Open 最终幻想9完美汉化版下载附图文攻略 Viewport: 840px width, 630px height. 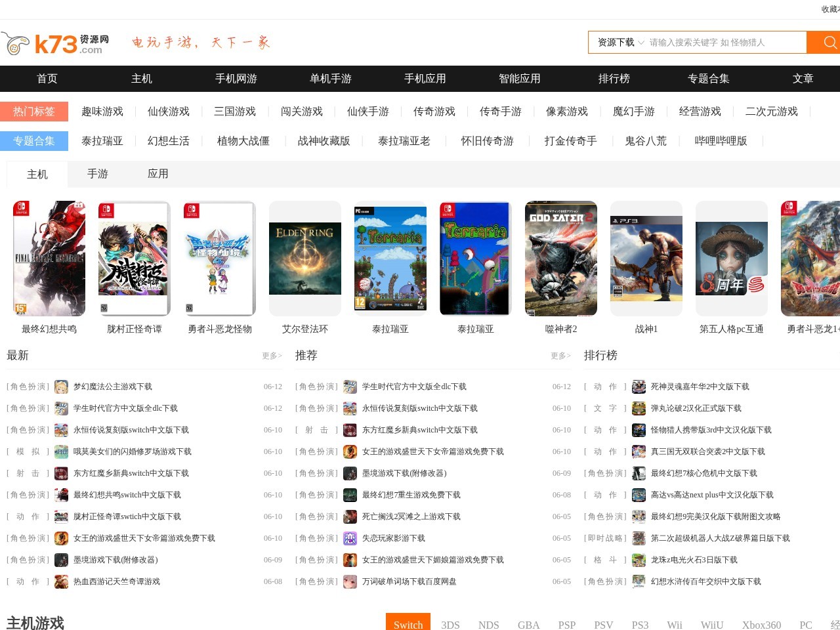tap(716, 516)
